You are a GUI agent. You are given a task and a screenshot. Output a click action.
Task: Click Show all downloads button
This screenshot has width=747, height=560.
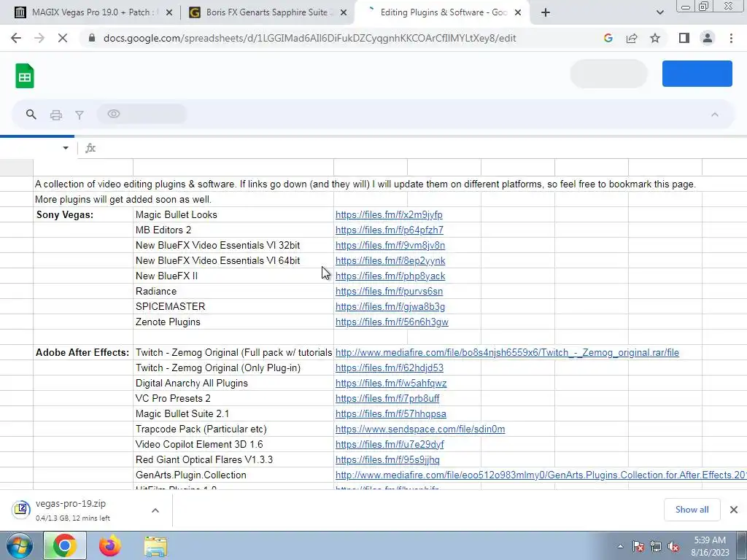(692, 510)
